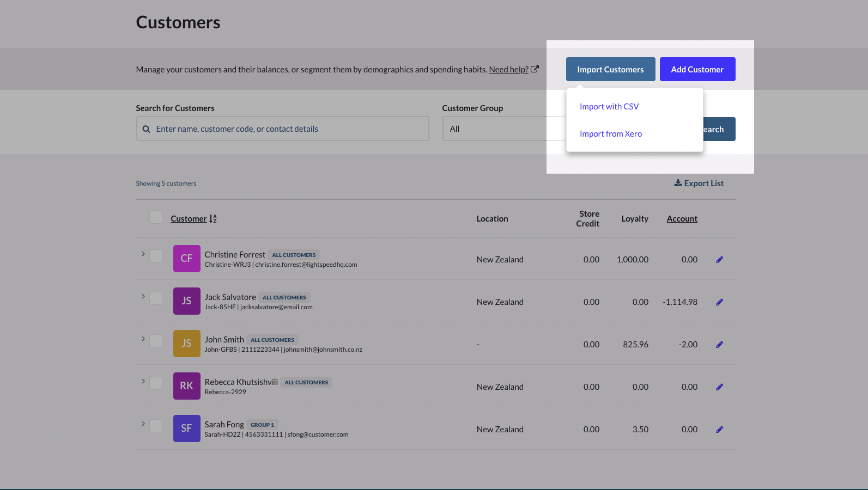The width and height of the screenshot is (868, 490).
Task: Edit John Smith using pencil icon
Action: [719, 345]
